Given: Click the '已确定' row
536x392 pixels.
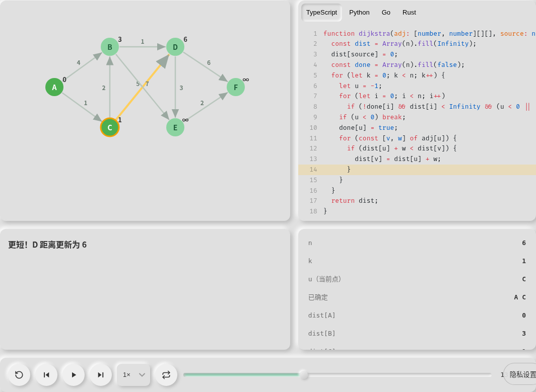Looking at the screenshot, I should tap(417, 297).
